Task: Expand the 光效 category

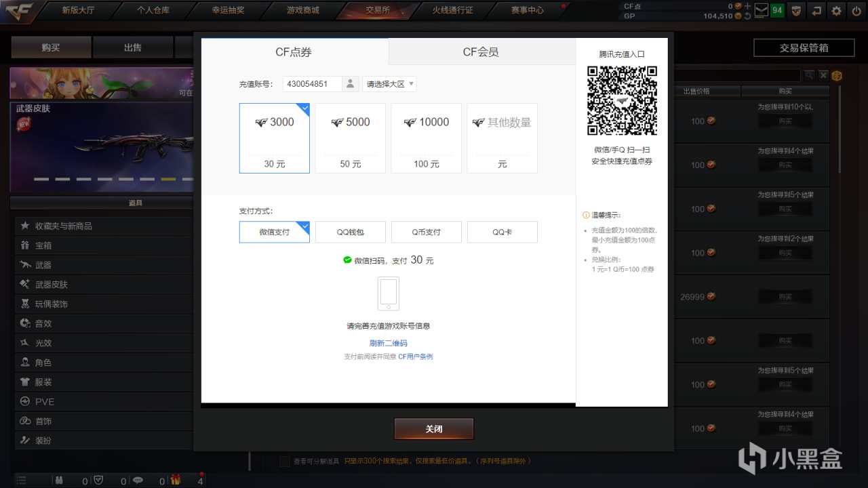Action: click(105, 343)
